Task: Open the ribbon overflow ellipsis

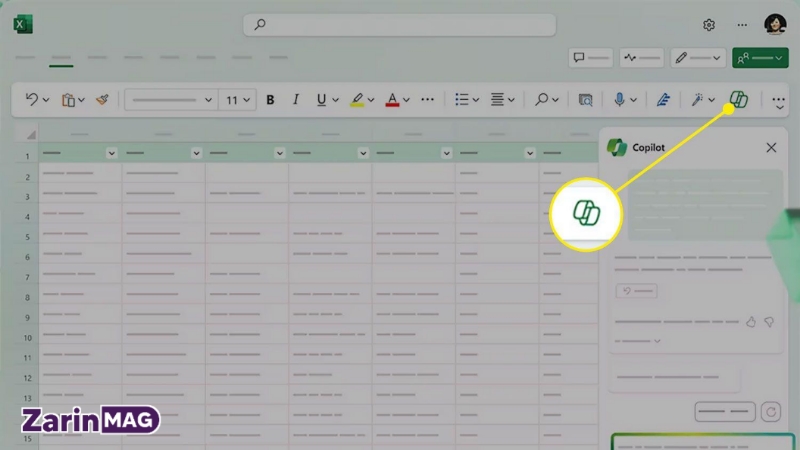Action: coord(778,100)
